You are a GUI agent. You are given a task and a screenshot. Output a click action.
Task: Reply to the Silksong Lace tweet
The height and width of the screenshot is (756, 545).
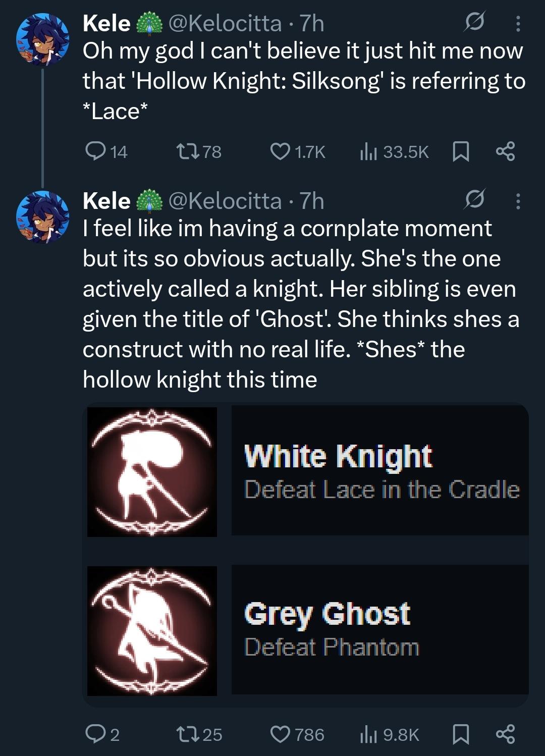94,151
